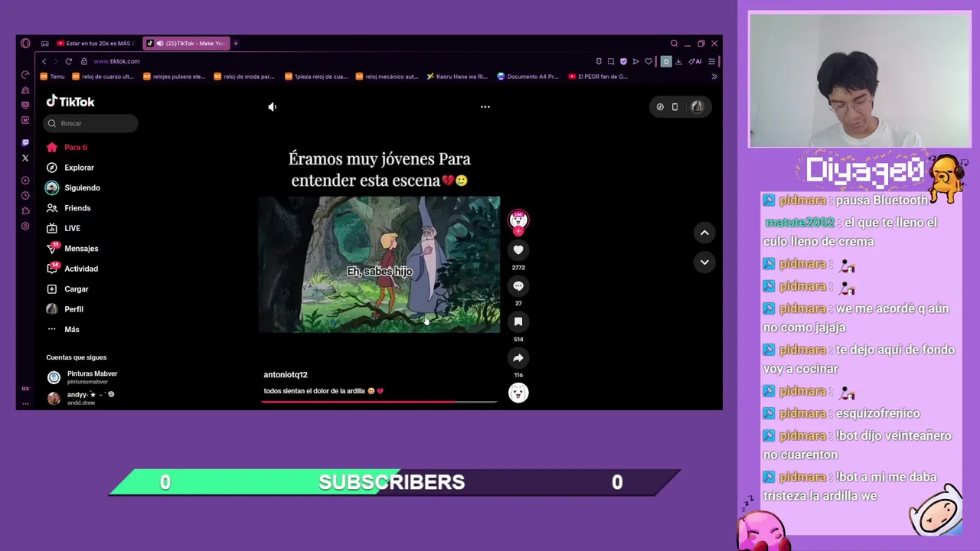Screen dimensions: 980x551
Task: Switch to the YouTube 'Estar en tus 20s' tab
Action: [x=96, y=44]
